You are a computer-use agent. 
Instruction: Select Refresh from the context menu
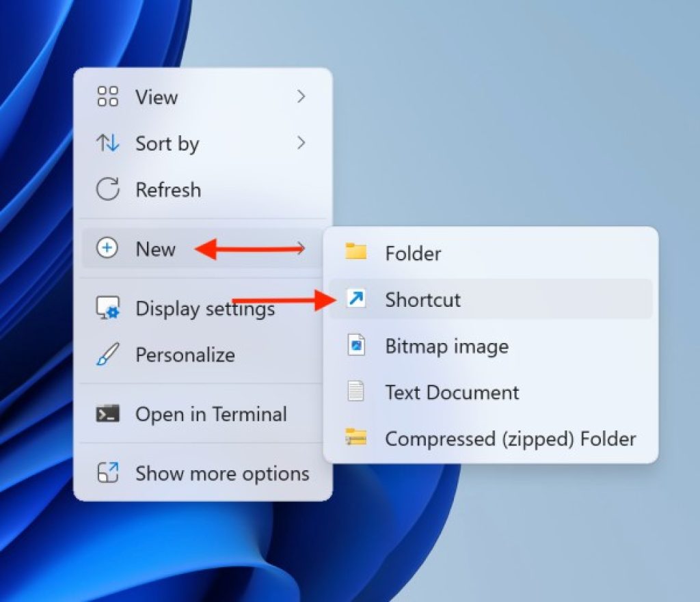tap(168, 190)
